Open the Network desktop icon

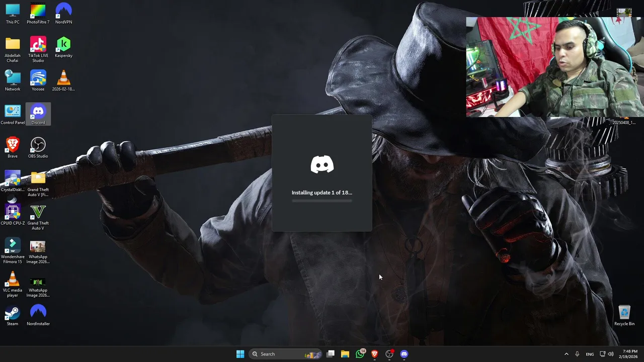tap(13, 80)
